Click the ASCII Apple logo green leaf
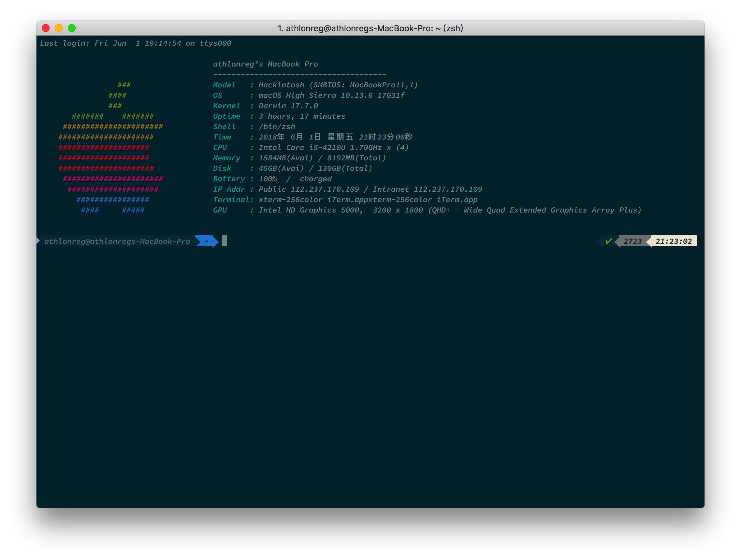 (x=118, y=95)
